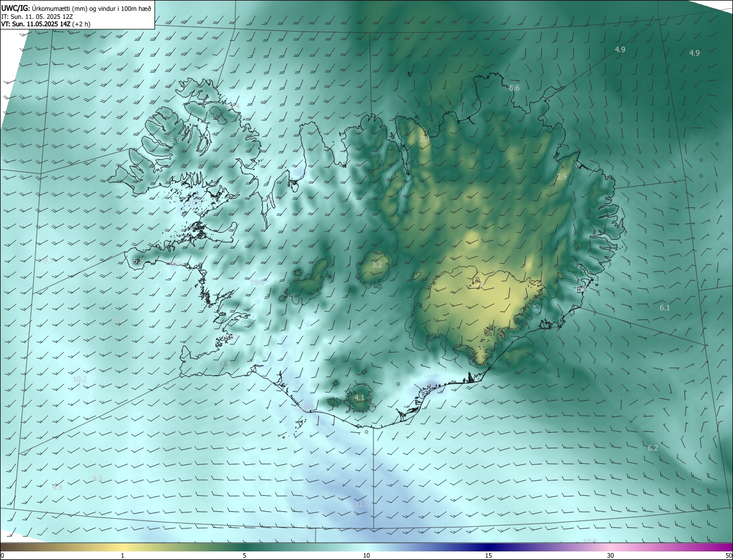
Task: Click the 5.8 value on the western peninsula
Action: (139, 261)
